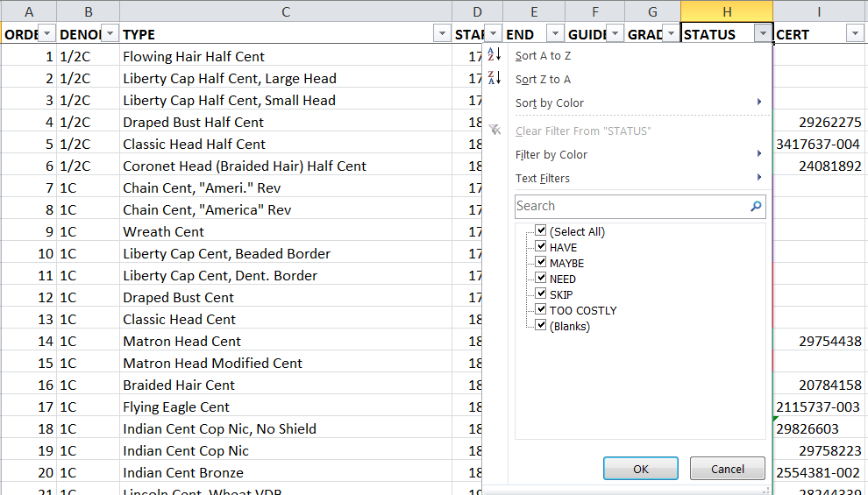Click the Sort A to Z icon
This screenshot has width=868, height=495.
pyautogui.click(x=494, y=54)
